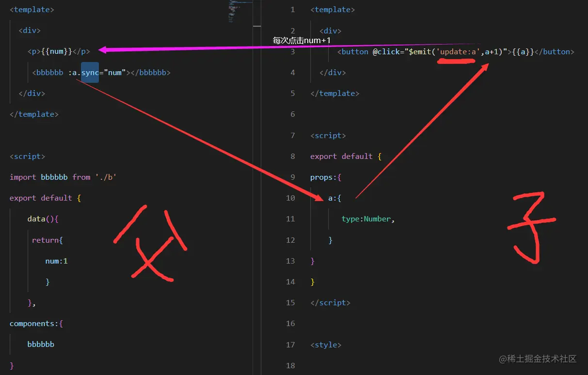
Task: Click line number 17 in right editor gutter
Action: (x=290, y=345)
